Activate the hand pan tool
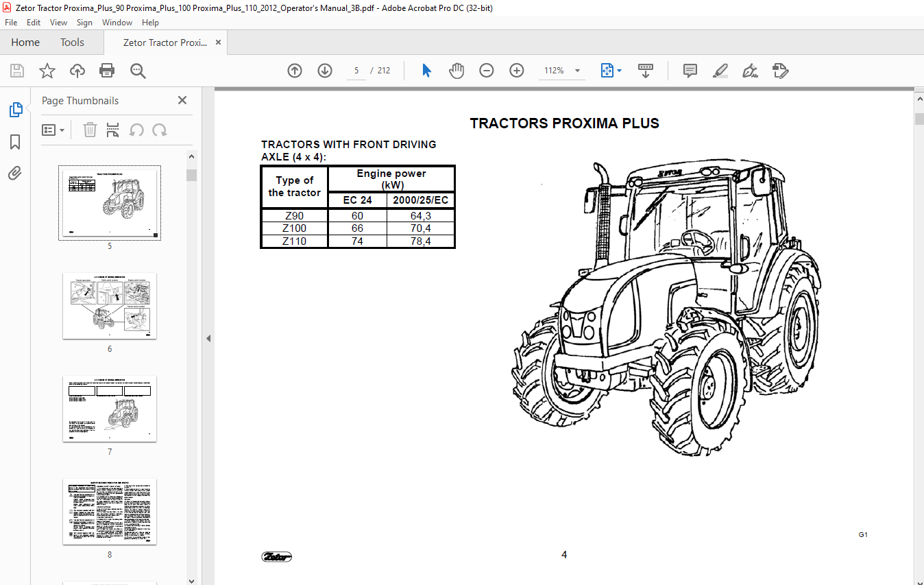This screenshot has width=924, height=585. pos(457,71)
